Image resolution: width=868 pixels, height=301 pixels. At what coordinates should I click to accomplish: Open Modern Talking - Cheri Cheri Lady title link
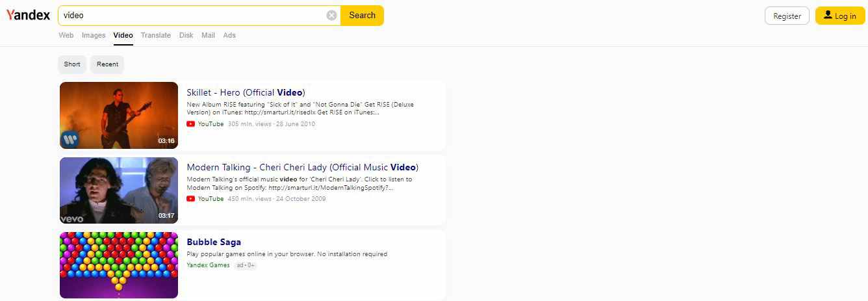[x=303, y=167]
